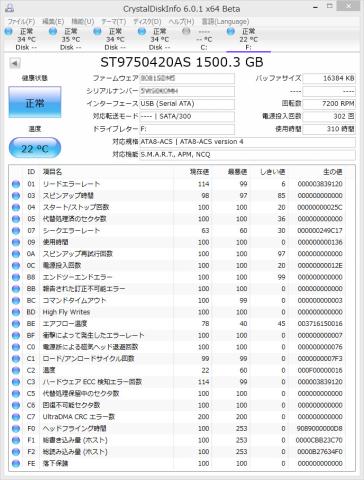Click the status icon for ID 05 row
This screenshot has width=364, height=480.
click(16, 219)
